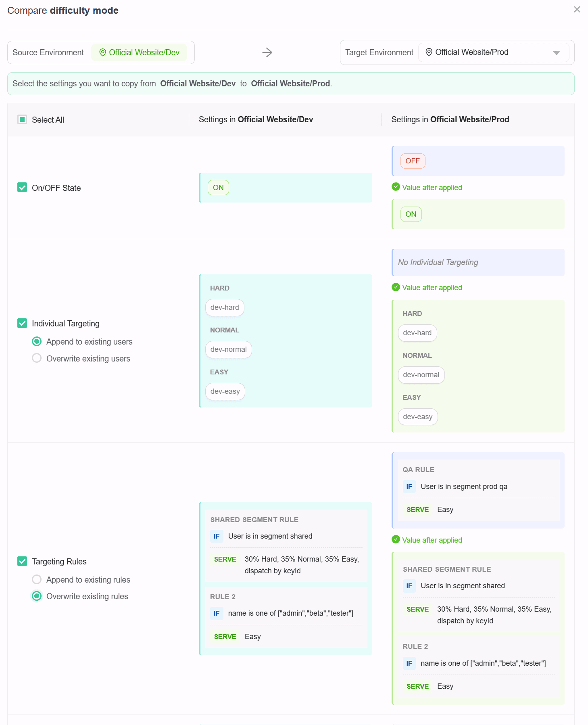Open the Target Environment dropdown arrow
Viewport: 588px width, 725px height.
pos(556,53)
